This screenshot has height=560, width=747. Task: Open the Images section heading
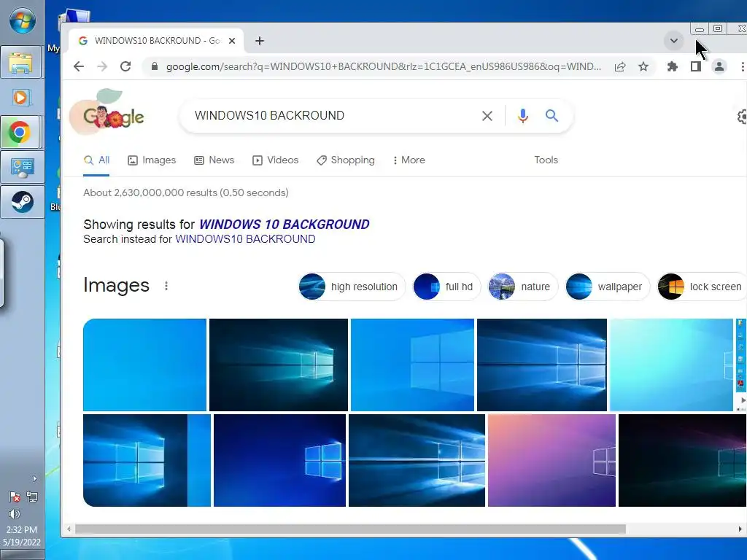[116, 285]
